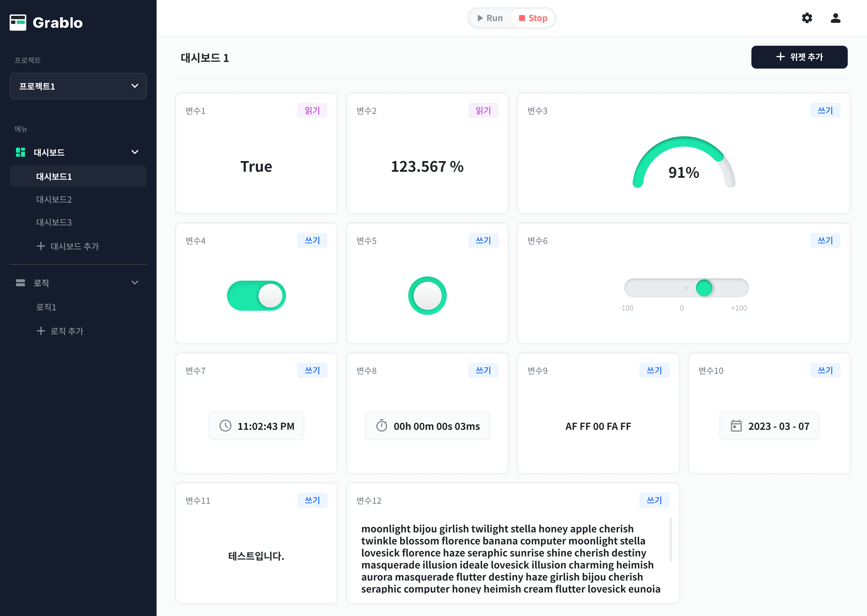
Task: Click the Grablo logo icon
Action: (18, 22)
